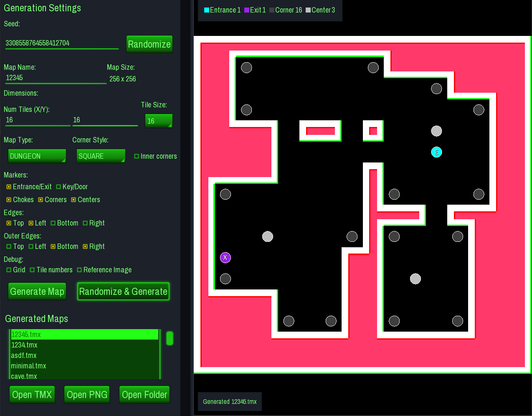Toggle the Edges Left checkbox
The image size is (532, 416).
pos(31,223)
